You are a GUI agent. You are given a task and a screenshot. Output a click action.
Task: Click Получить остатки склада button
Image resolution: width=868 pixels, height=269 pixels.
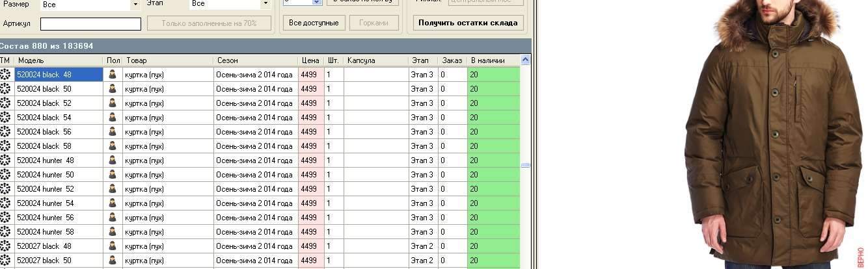tap(468, 23)
